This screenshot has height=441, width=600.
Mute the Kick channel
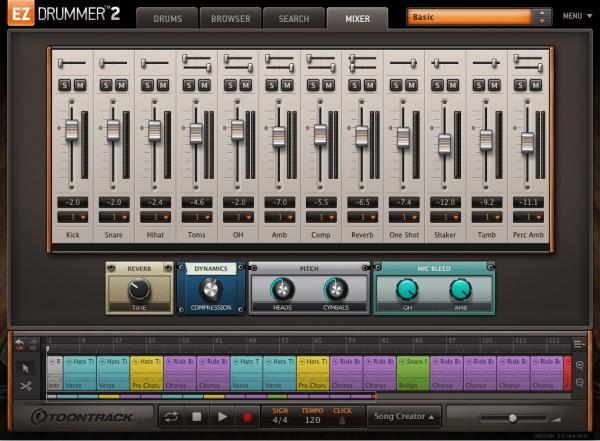pyautogui.click(x=80, y=85)
